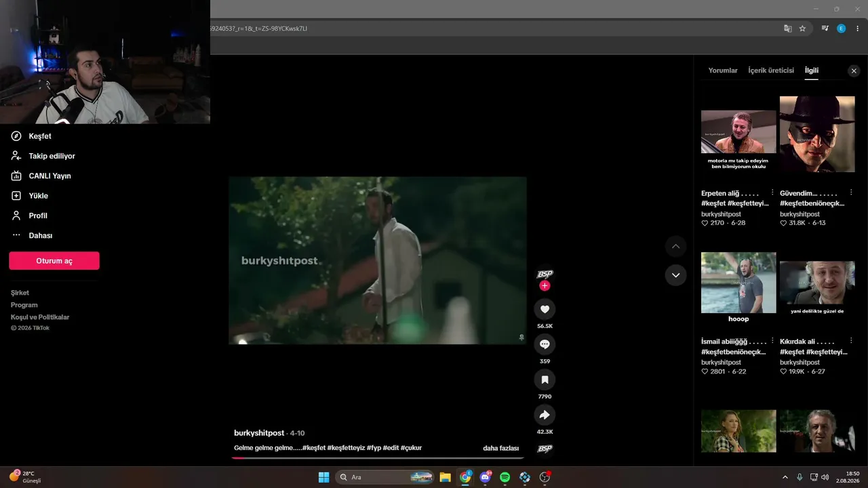
Task: Open the Dahası three-dots menu
Action: pos(16,235)
